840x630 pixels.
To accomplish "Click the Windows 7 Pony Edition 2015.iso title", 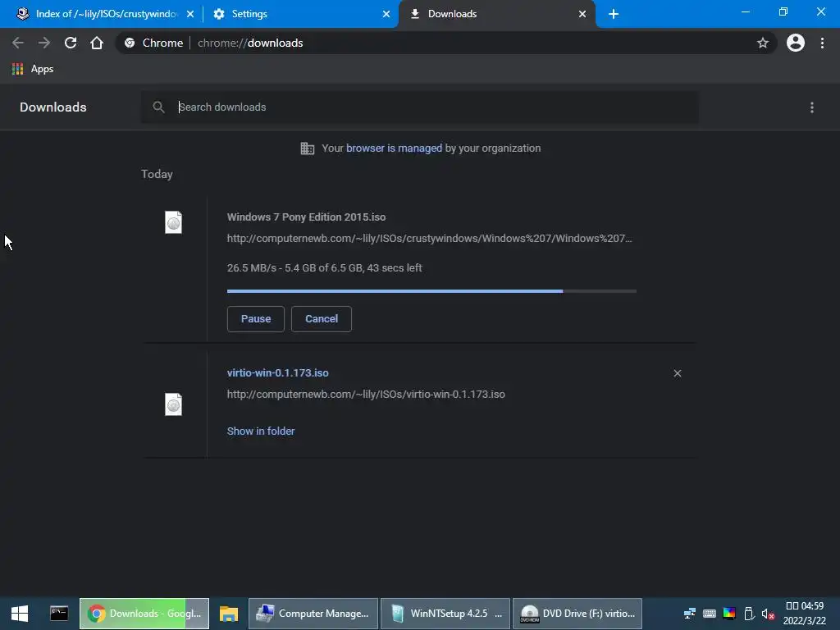I will pyautogui.click(x=307, y=217).
